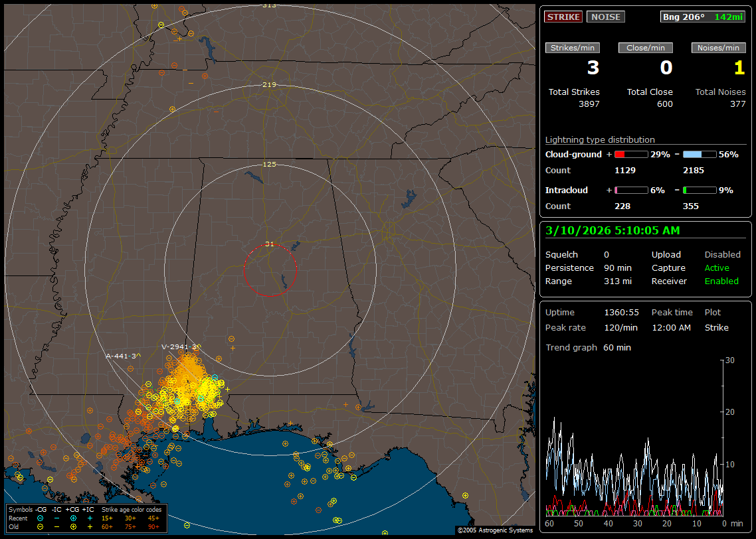
Task: Click the red dashed 31-mile range circle center
Action: tap(270, 270)
